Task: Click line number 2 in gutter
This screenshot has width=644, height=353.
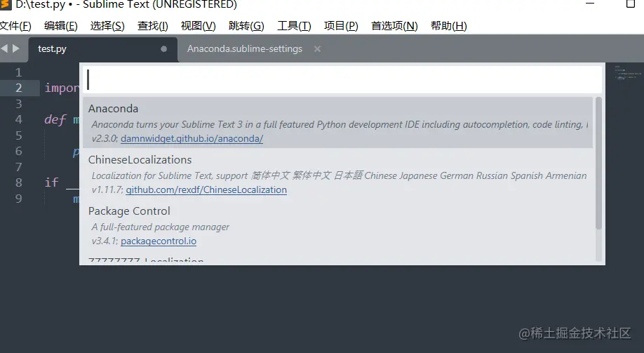Action: pyautogui.click(x=18, y=88)
